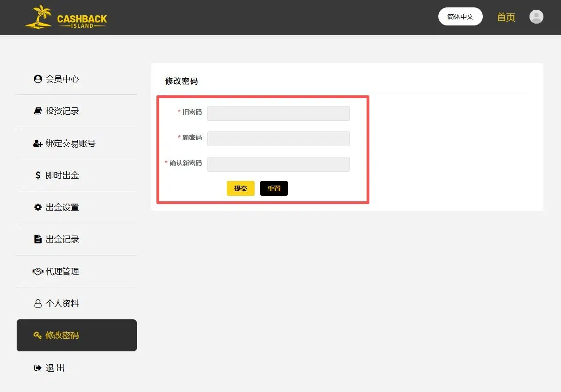Focus the 旧密码 input field

pos(279,113)
